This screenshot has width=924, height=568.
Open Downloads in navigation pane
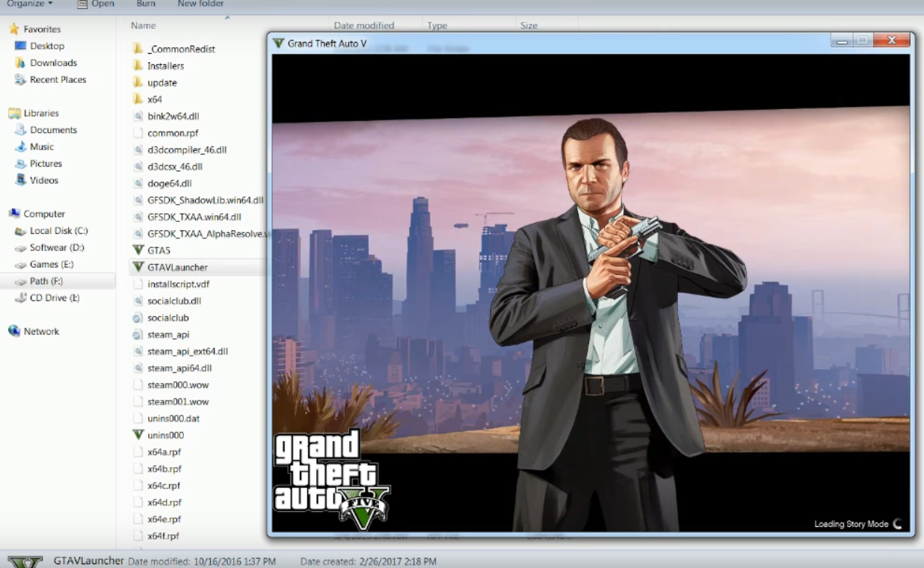point(53,63)
